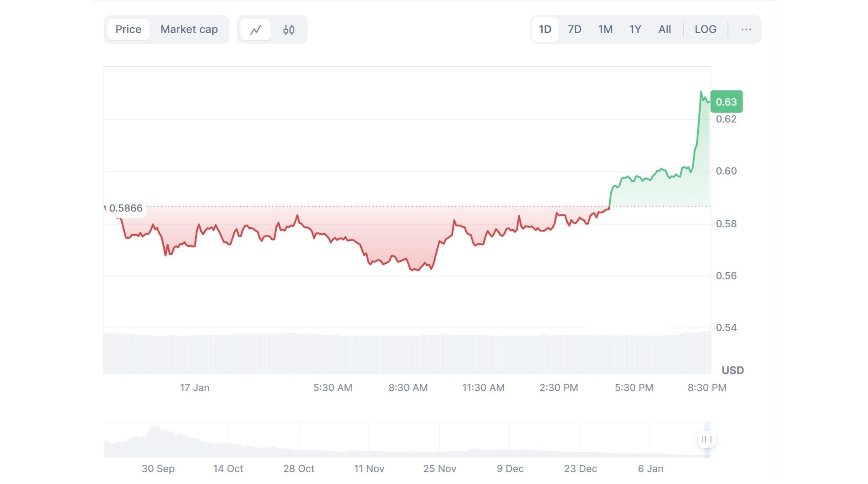Click the chart low near 8:30 AM
The image size is (868, 484).
coord(414,269)
